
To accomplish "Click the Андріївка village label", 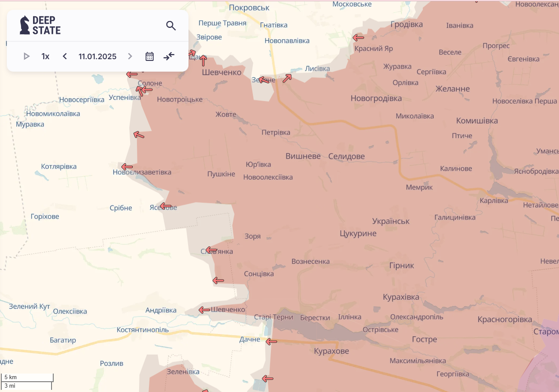I will coord(161,310).
